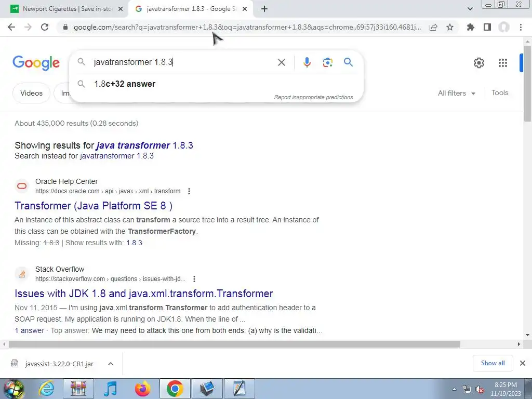Open a new browser tab

coord(264,9)
